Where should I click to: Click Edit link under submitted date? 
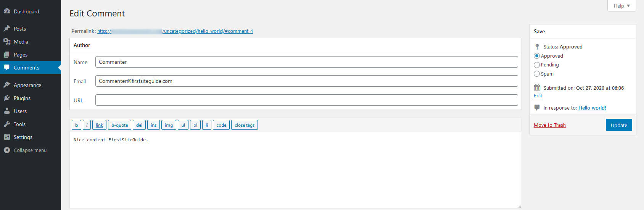pos(538,95)
